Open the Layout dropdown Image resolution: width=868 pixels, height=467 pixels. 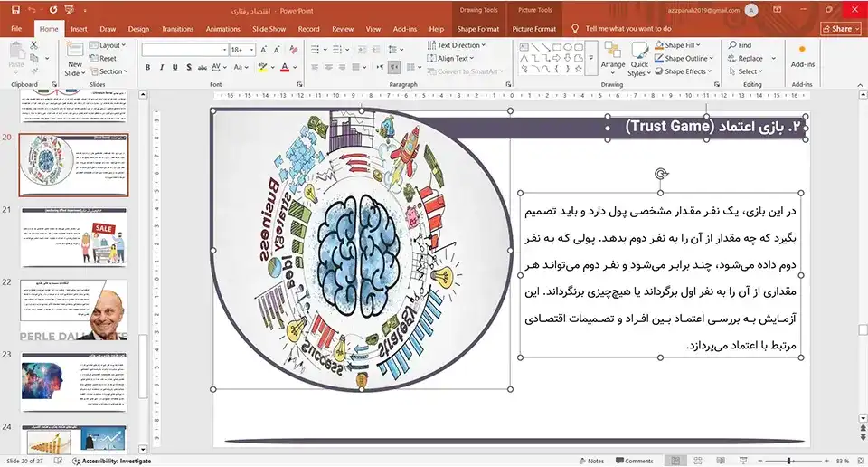(108, 45)
